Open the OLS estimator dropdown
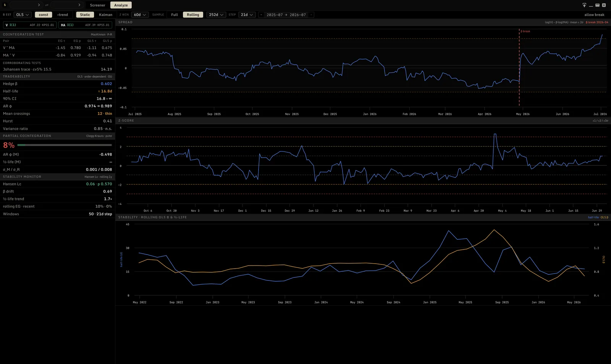 23,14
